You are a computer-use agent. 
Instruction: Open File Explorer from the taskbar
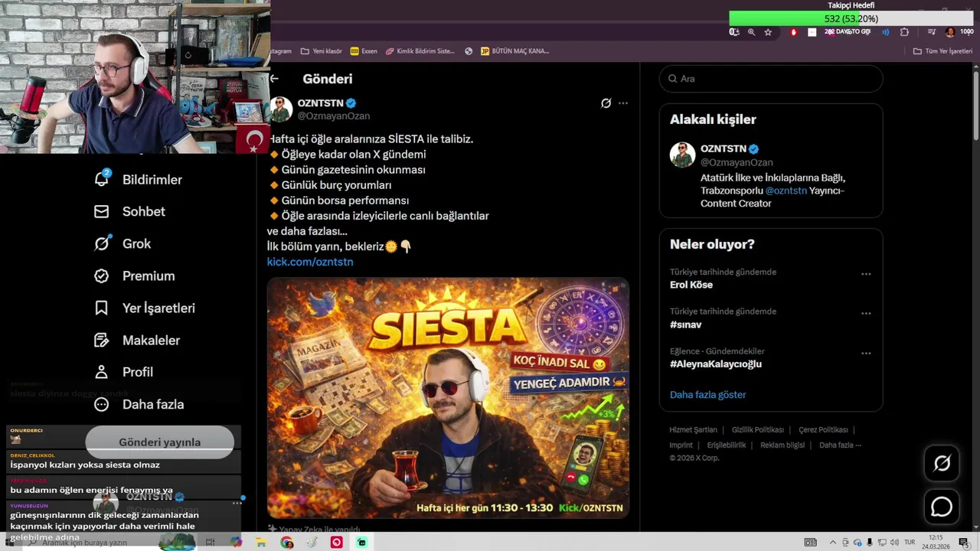261,543
